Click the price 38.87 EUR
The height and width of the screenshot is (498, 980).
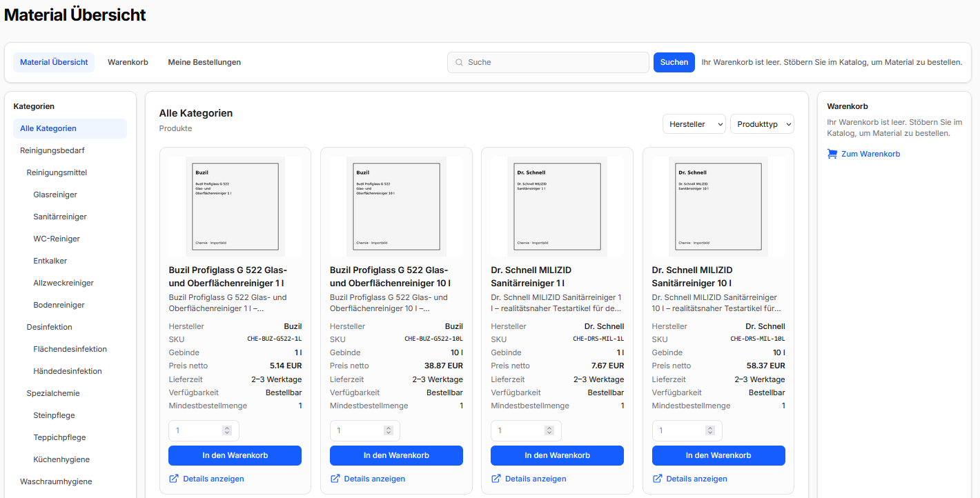point(444,366)
